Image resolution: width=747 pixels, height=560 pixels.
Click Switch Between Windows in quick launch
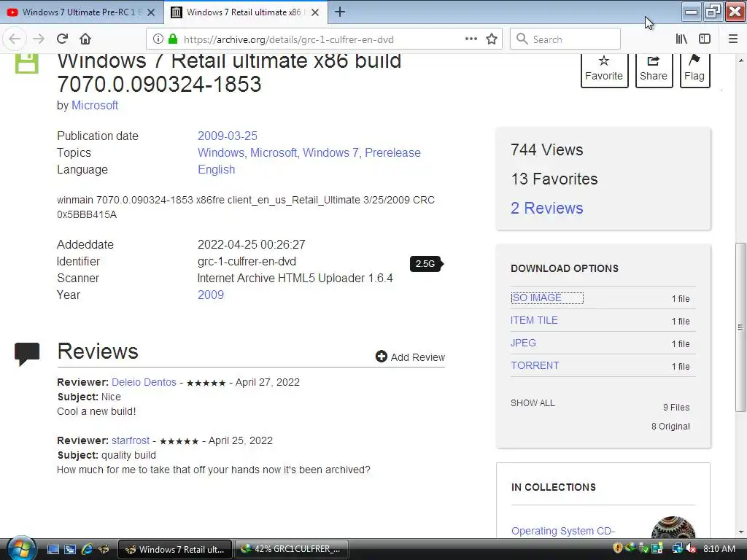(70, 550)
